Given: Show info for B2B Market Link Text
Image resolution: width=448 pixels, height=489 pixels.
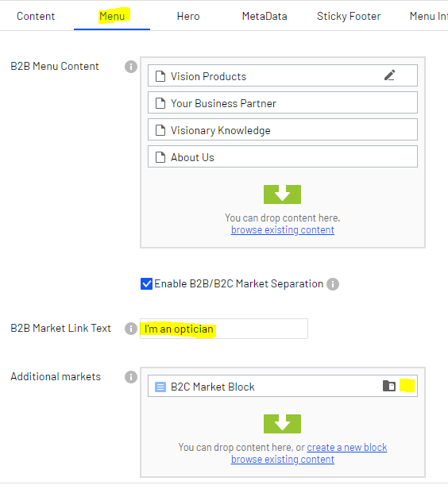Looking at the screenshot, I should pyautogui.click(x=131, y=329).
